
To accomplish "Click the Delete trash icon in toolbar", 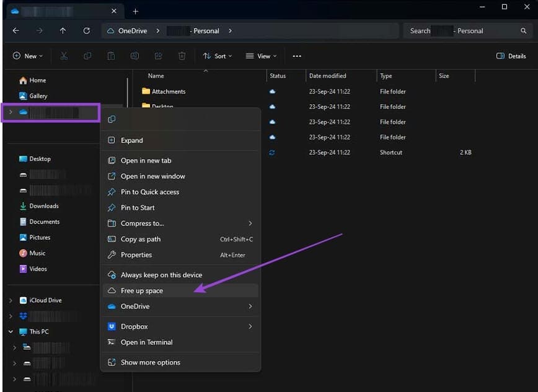I will pyautogui.click(x=182, y=56).
